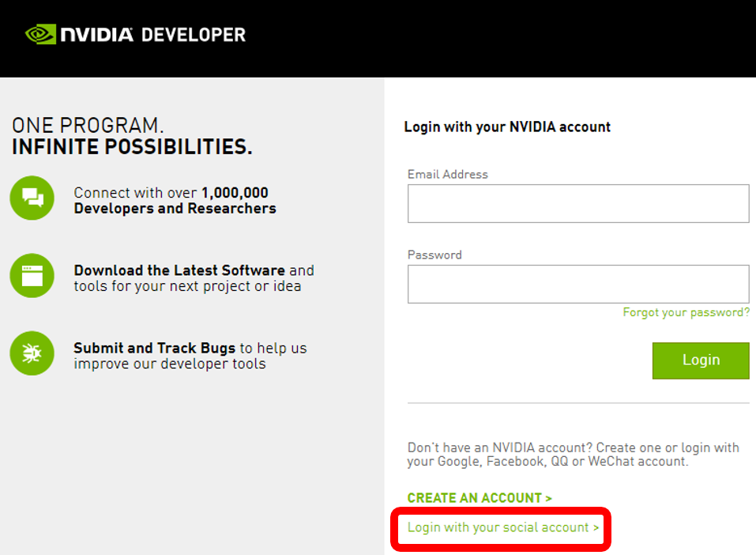Click 'Submit and Track Bugs' text
This screenshot has height=555, width=756.
pyautogui.click(x=154, y=348)
